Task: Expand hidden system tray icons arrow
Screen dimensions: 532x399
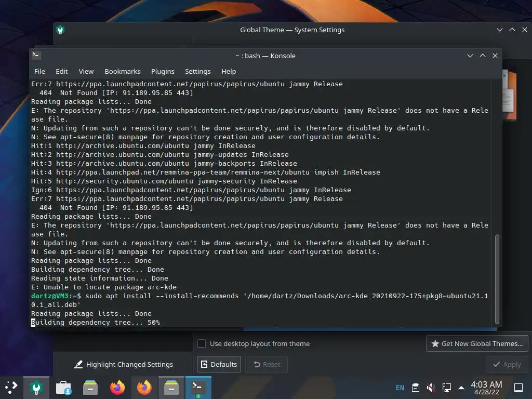Action: coord(461,388)
